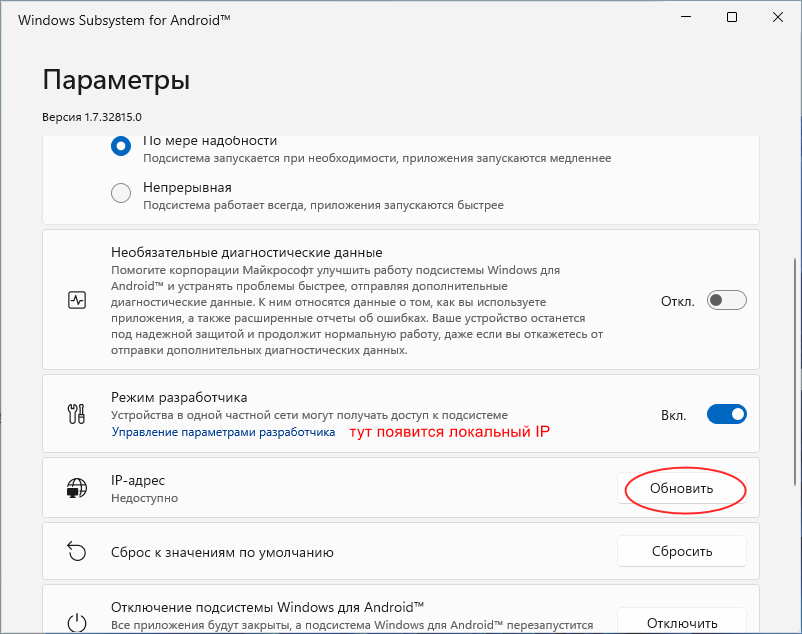Maximize the settings window
Image resolution: width=802 pixels, height=634 pixels.
(732, 17)
